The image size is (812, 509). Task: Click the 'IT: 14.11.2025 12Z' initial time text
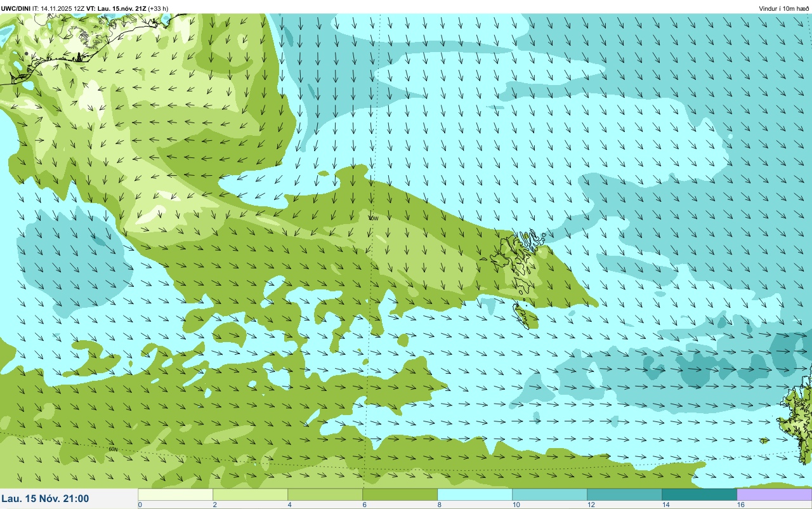point(59,8)
